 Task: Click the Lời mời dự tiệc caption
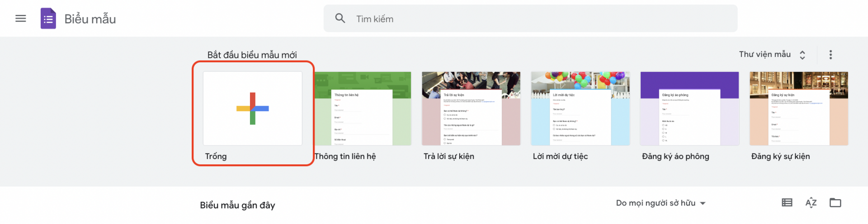click(560, 156)
